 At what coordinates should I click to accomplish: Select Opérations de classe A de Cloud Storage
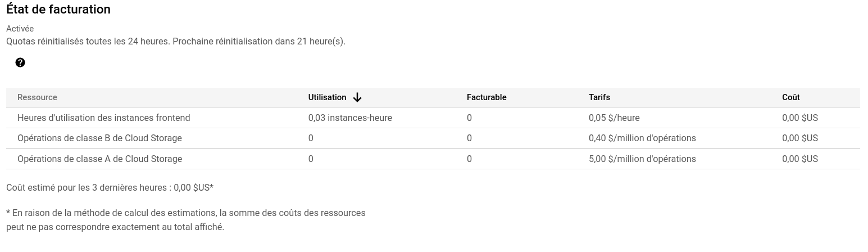click(433, 159)
